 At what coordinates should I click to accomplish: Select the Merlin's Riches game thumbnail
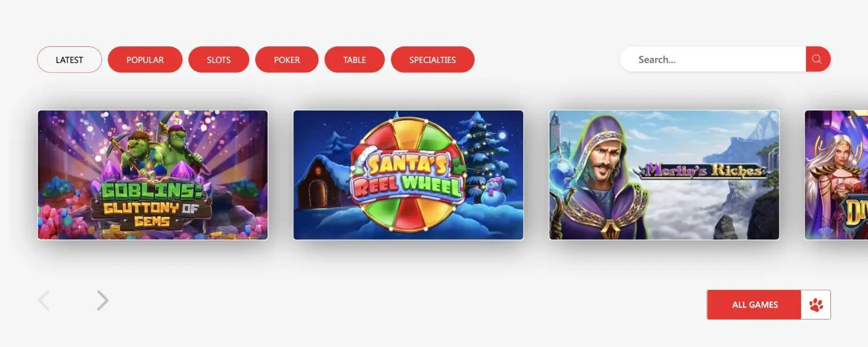(664, 175)
